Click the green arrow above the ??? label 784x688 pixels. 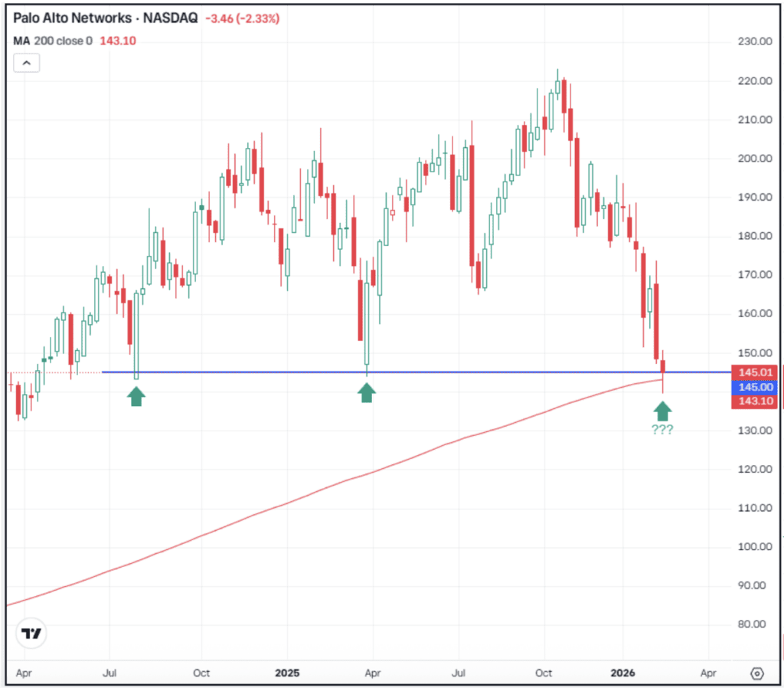(x=661, y=411)
